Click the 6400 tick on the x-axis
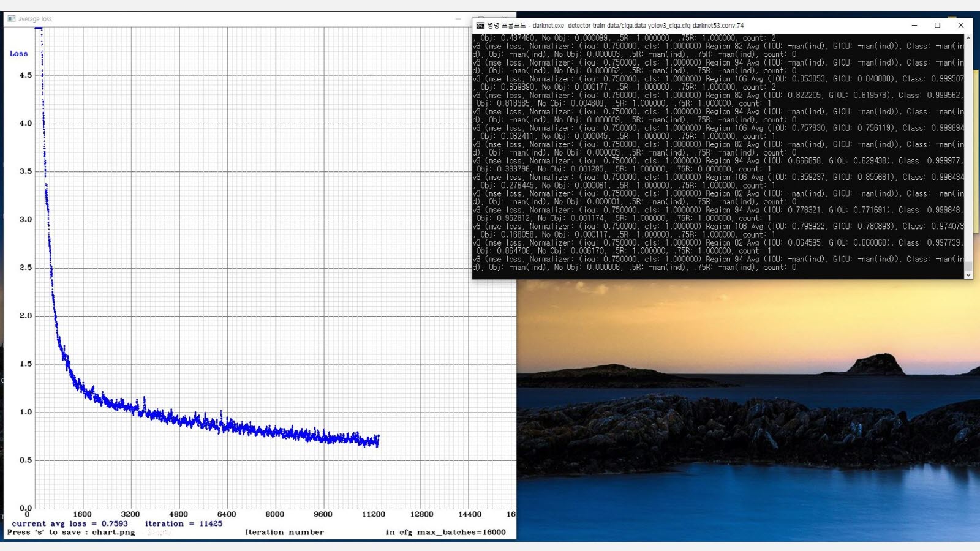The width and height of the screenshot is (980, 551). coord(226,514)
